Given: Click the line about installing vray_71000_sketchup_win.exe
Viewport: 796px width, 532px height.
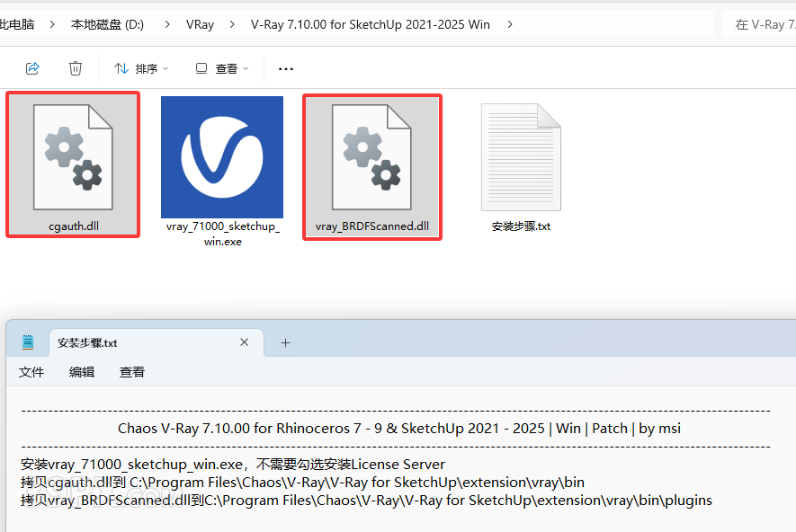Looking at the screenshot, I should pos(233,465).
